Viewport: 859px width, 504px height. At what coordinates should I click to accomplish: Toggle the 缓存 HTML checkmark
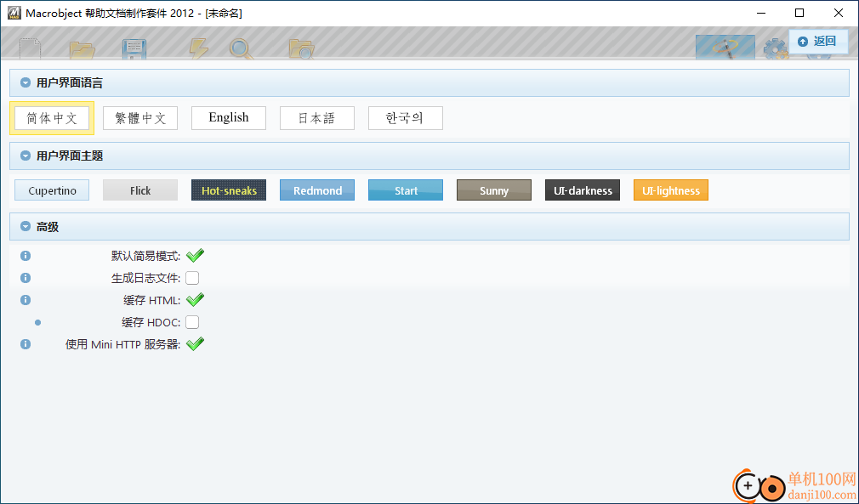pos(195,299)
